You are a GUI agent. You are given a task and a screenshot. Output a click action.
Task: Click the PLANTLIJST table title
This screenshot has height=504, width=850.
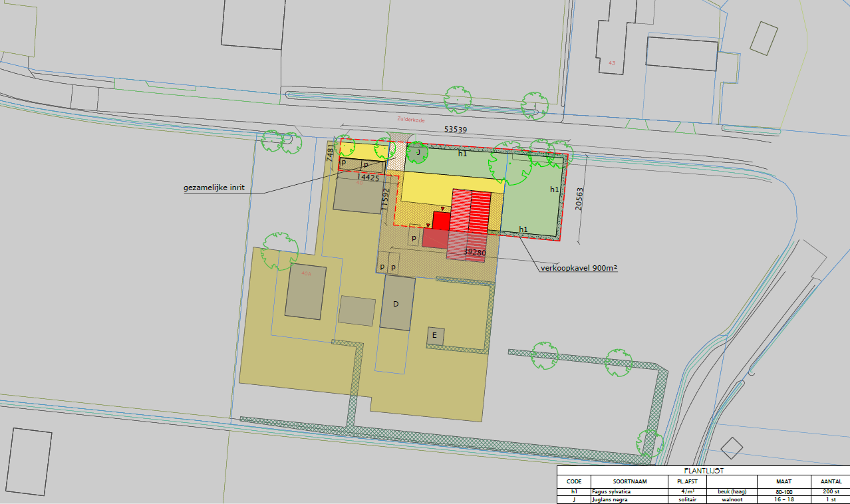(703, 470)
